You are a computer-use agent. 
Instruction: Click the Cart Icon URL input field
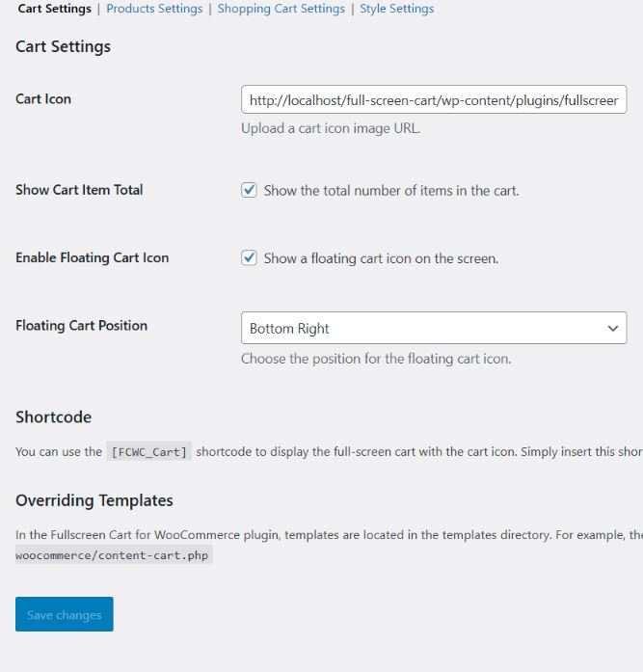click(x=433, y=99)
